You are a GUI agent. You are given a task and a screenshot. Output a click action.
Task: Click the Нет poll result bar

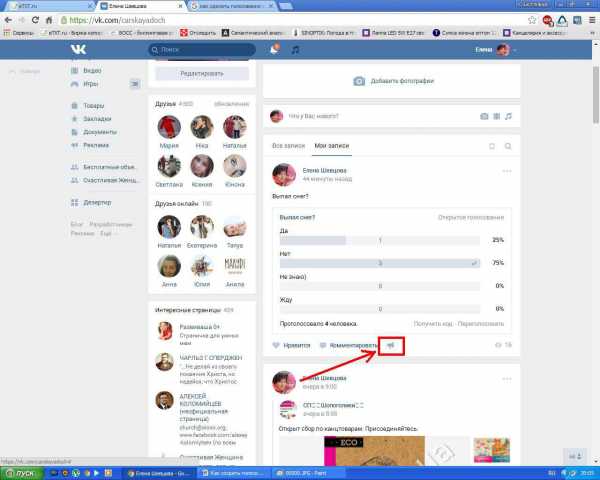[x=380, y=263]
